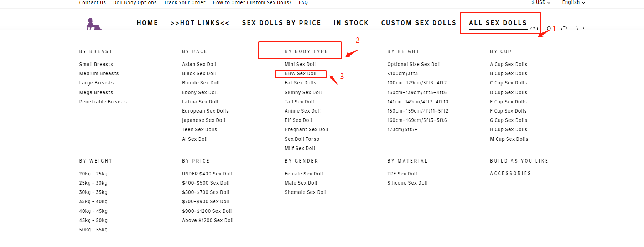644x247 pixels.
Task: Open the HOME menu item
Action: pyautogui.click(x=147, y=23)
